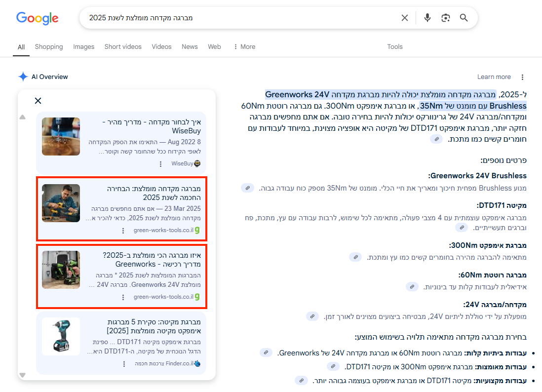The height and width of the screenshot is (392, 542).
Task: Open the WiseBuy quick guide result title
Action: 152,126
